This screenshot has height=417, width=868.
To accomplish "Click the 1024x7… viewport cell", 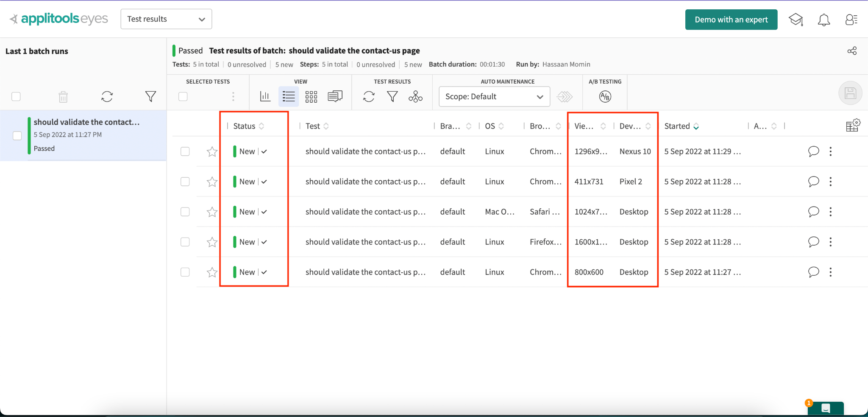I will pyautogui.click(x=591, y=212).
